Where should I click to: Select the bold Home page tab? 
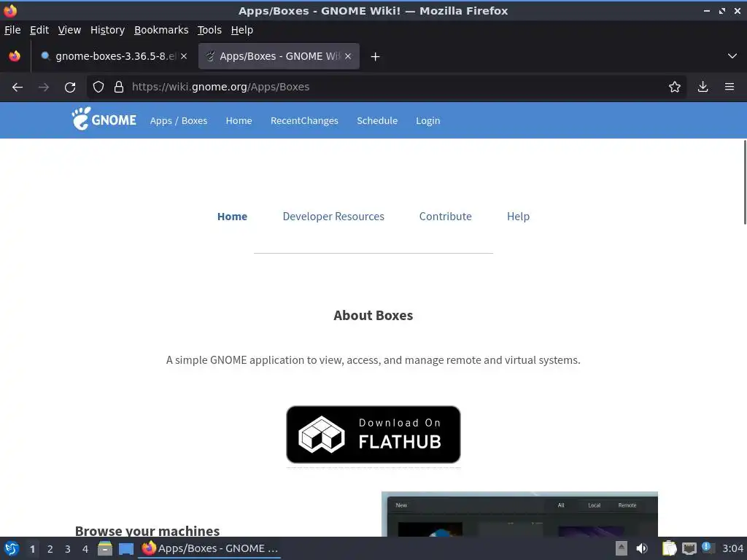[232, 217]
